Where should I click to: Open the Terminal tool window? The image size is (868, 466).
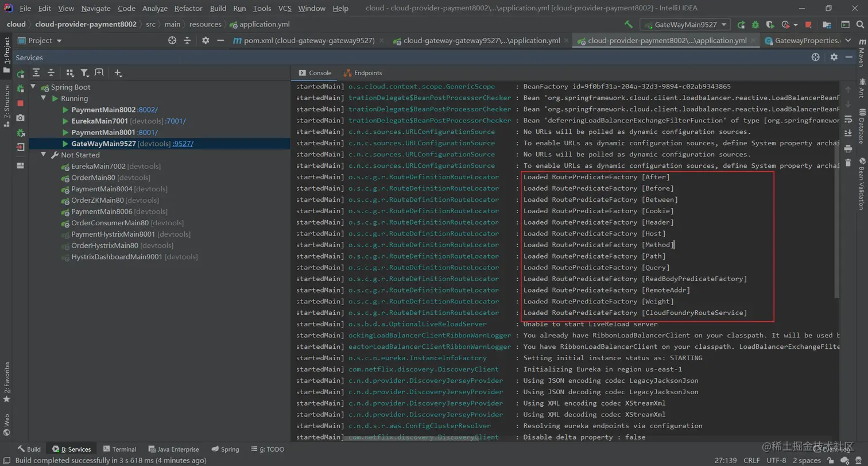click(x=119, y=449)
